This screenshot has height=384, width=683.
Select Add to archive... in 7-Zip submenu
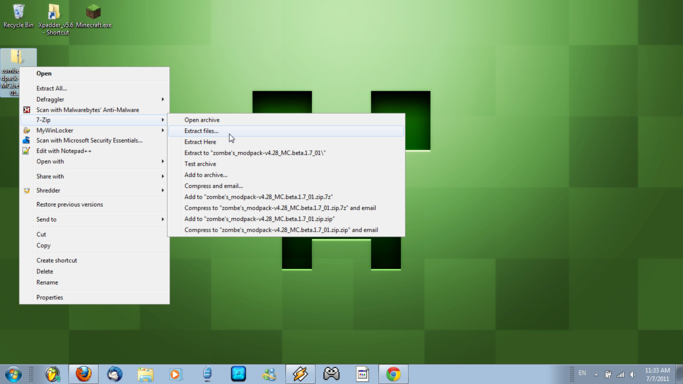click(x=286, y=175)
